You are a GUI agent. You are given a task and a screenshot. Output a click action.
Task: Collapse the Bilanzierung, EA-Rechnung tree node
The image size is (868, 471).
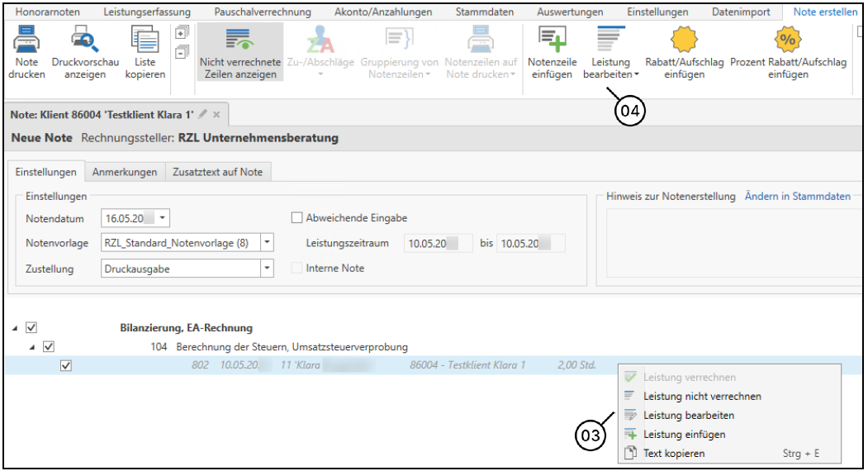coord(15,329)
